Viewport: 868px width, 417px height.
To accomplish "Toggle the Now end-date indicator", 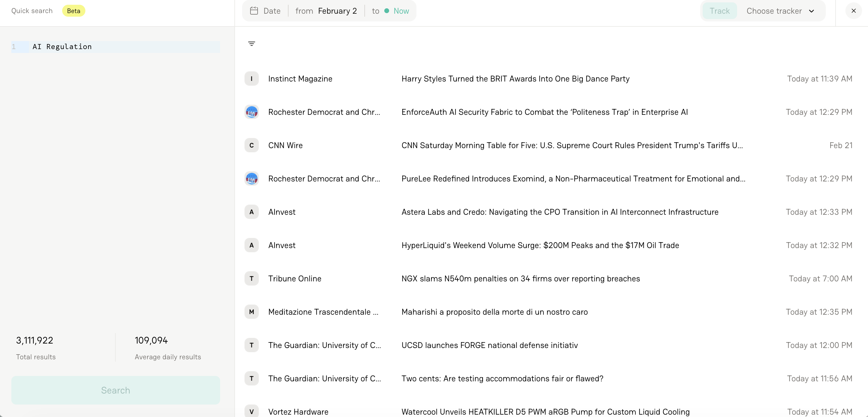I will pyautogui.click(x=397, y=11).
